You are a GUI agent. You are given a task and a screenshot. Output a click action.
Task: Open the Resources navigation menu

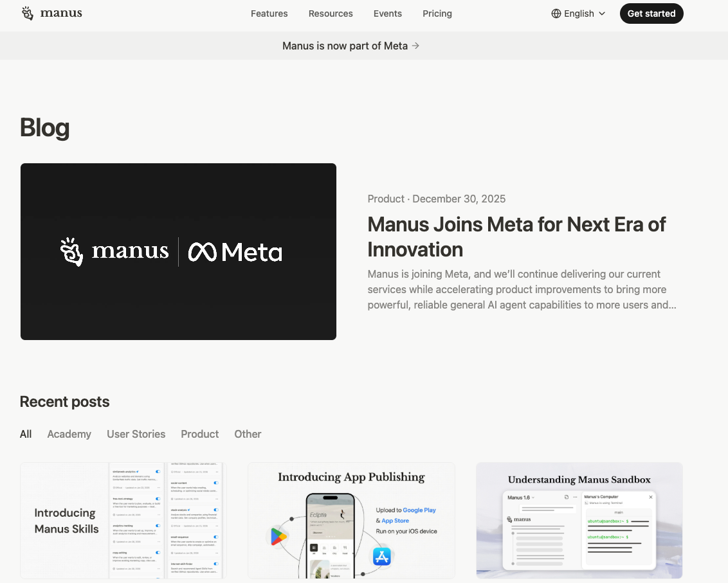[x=331, y=13]
